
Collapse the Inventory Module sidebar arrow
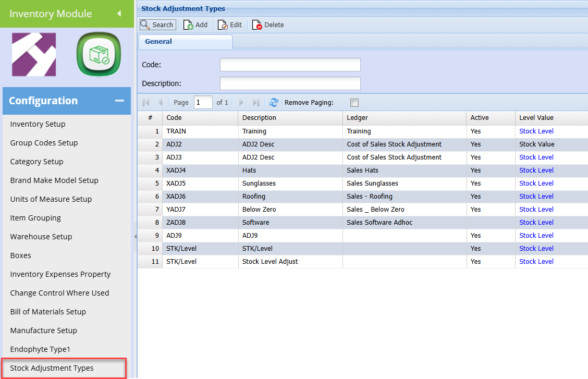119,14
